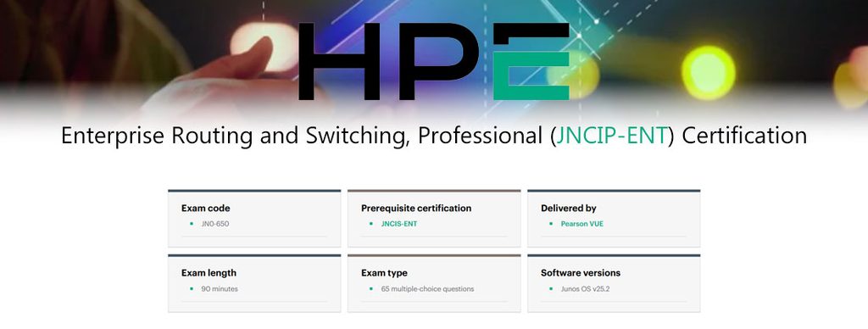Open the JNCIP-ENT link in the title
Screen dimensions: 868x329
(x=612, y=136)
